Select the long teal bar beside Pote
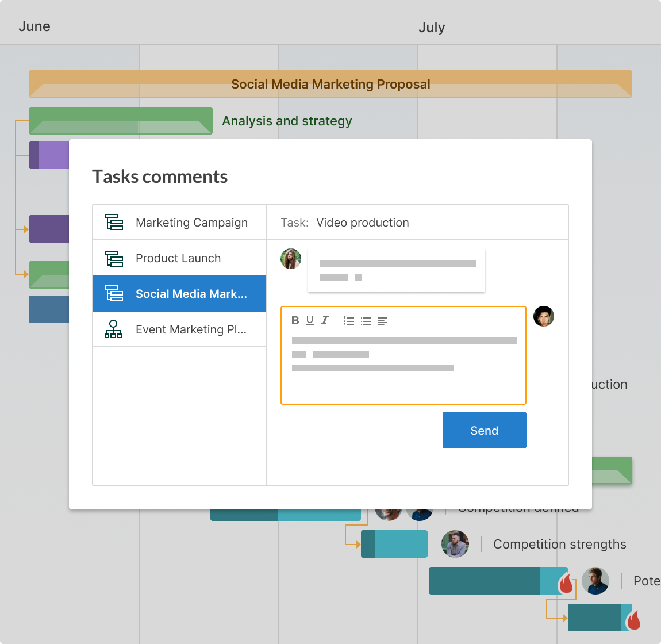 tap(498, 581)
